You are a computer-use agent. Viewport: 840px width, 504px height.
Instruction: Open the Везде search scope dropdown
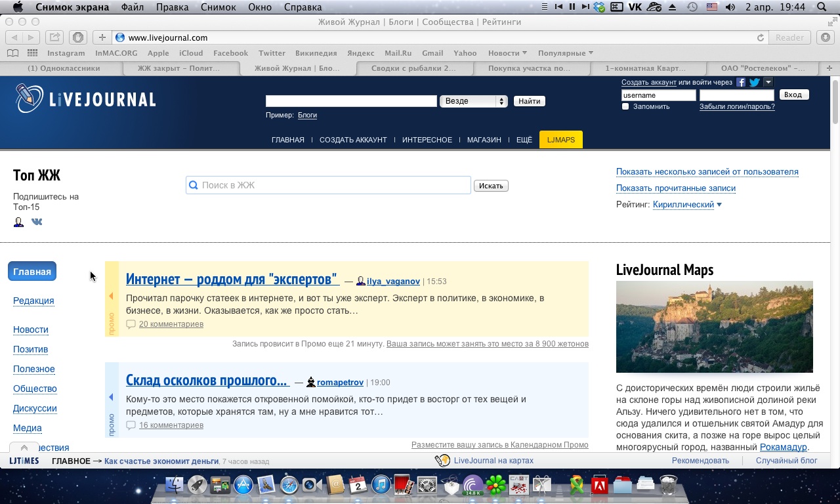click(474, 101)
